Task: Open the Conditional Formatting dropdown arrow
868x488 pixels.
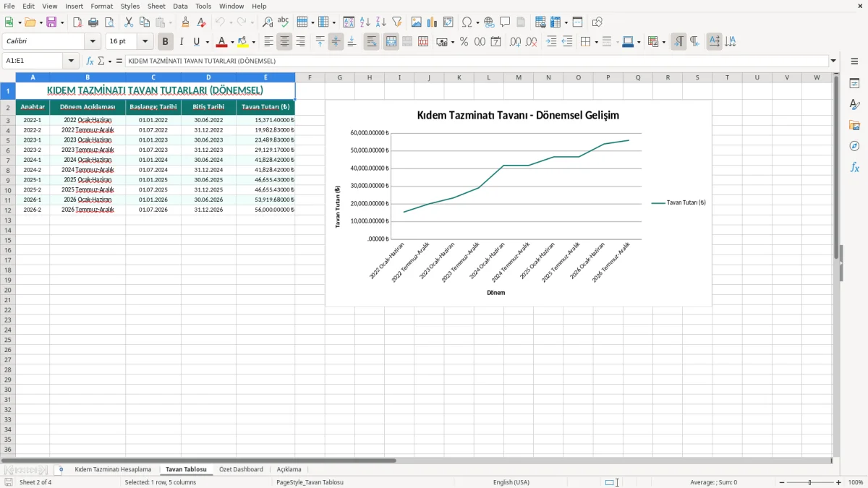Action: click(663, 42)
